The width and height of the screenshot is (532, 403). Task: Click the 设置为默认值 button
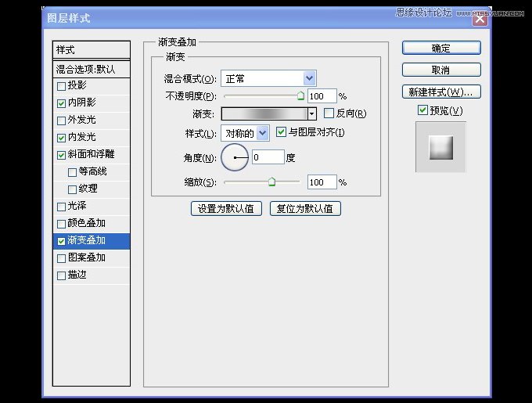[226, 209]
